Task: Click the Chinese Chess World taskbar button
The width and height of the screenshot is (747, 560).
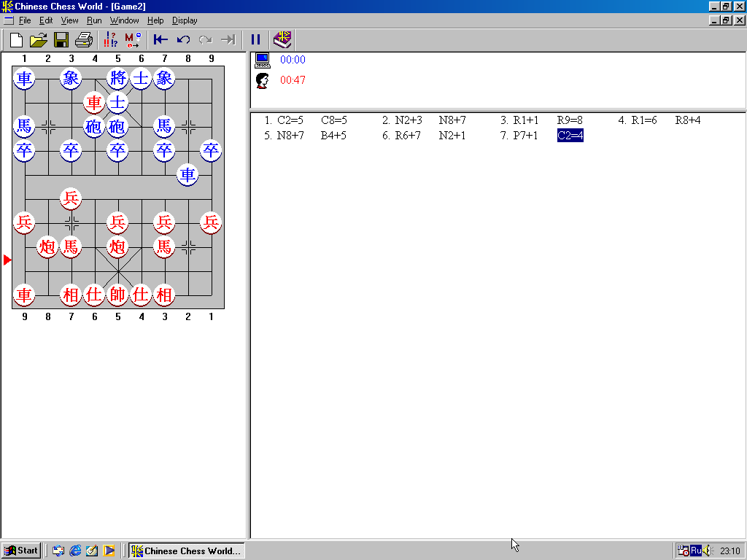Action: pos(187,551)
